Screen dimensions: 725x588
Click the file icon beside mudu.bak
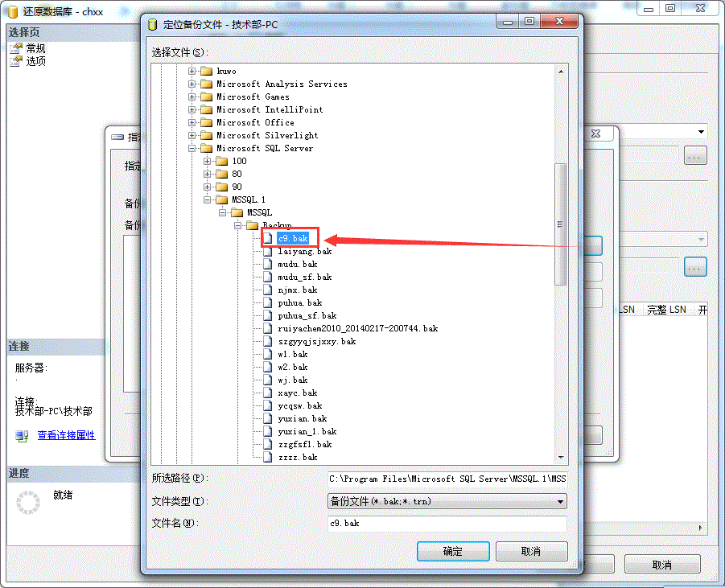tap(269, 264)
